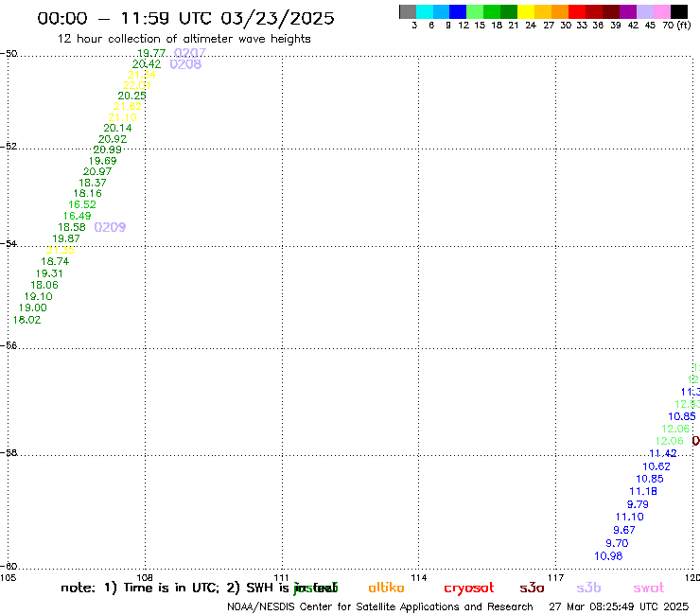Click the '27 Mar 08:25:49 UTC 2025' timestamp
This screenshot has width=700, height=615.
point(619,607)
